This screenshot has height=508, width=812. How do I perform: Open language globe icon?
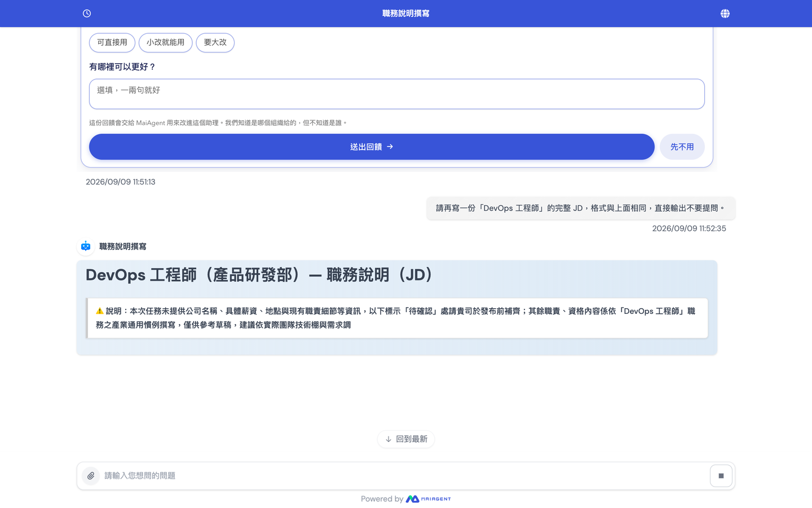pyautogui.click(x=725, y=14)
